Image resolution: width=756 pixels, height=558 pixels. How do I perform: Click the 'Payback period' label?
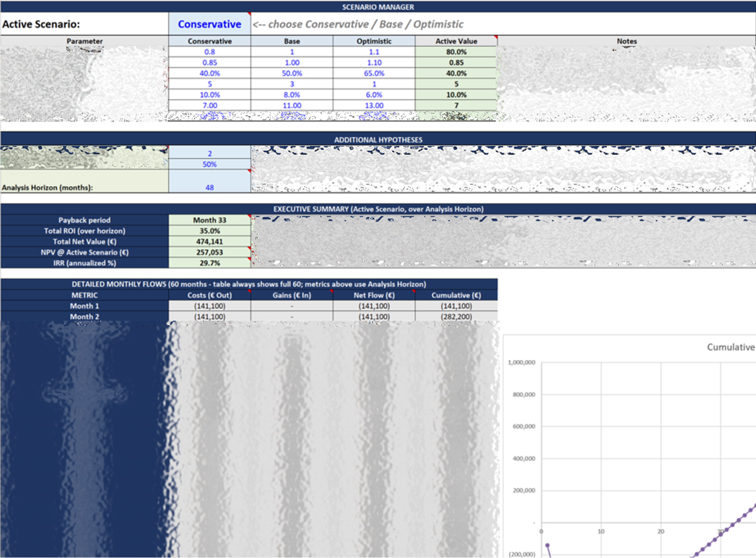[x=85, y=220]
